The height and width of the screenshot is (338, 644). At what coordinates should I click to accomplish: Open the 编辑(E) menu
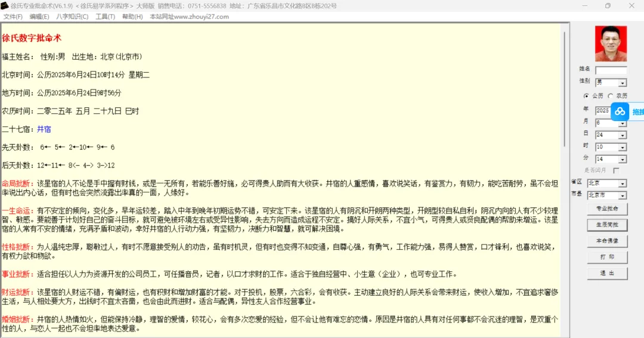(x=39, y=17)
